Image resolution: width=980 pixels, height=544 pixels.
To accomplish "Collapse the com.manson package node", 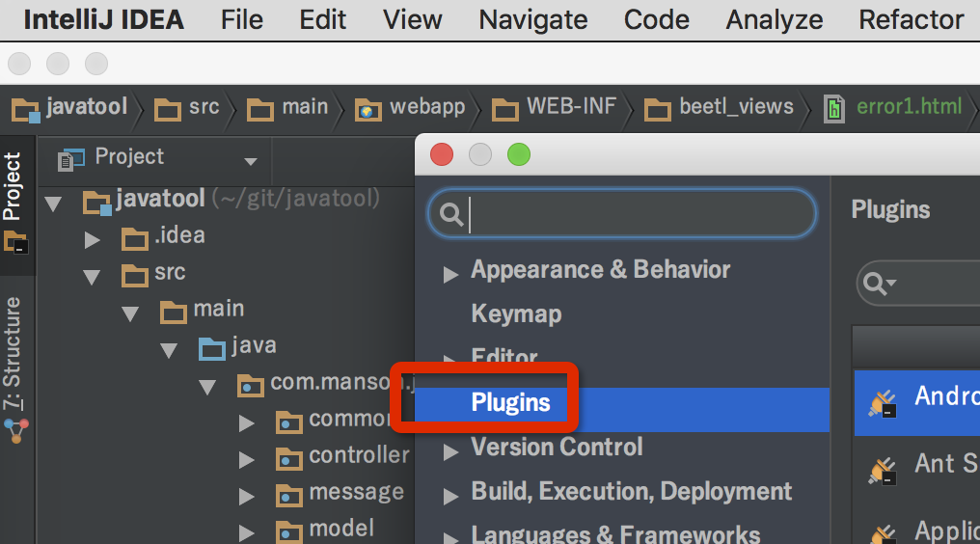I will point(207,387).
